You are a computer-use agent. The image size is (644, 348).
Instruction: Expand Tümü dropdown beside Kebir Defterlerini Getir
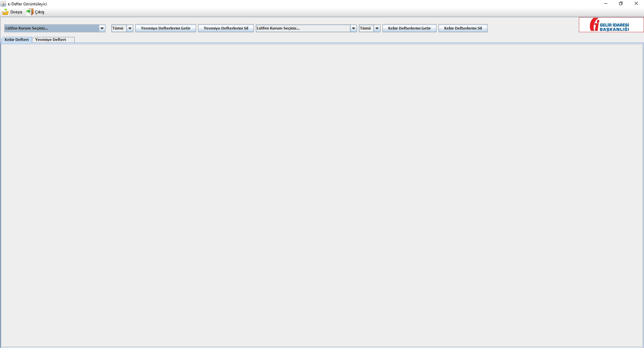377,28
